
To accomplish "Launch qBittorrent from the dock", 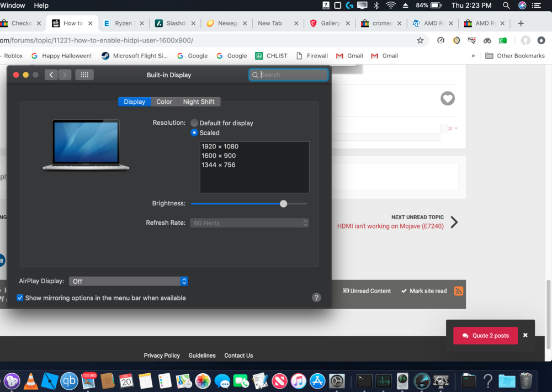I will [69, 381].
